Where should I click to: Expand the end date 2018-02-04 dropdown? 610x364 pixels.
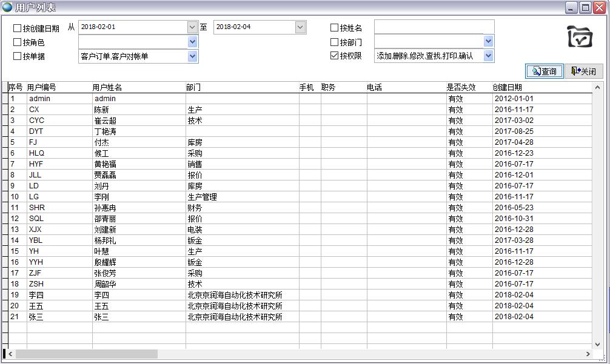click(x=300, y=27)
